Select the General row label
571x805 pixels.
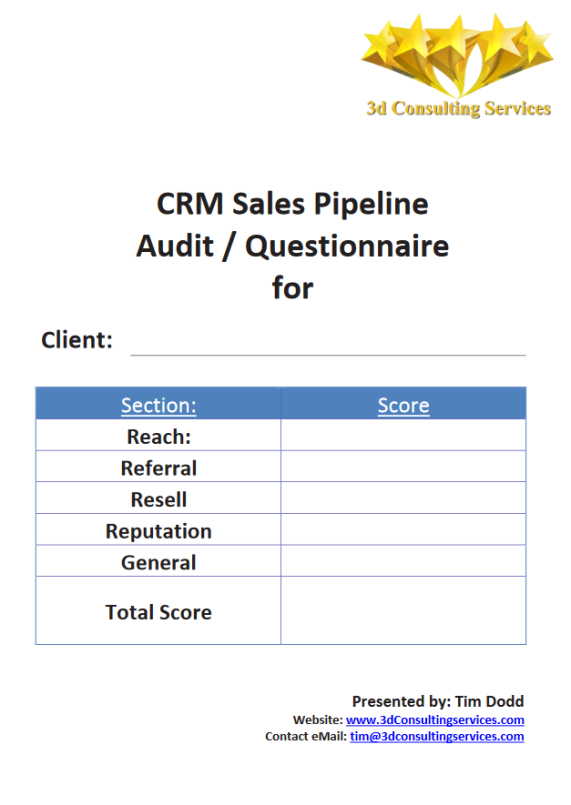pyautogui.click(x=159, y=563)
